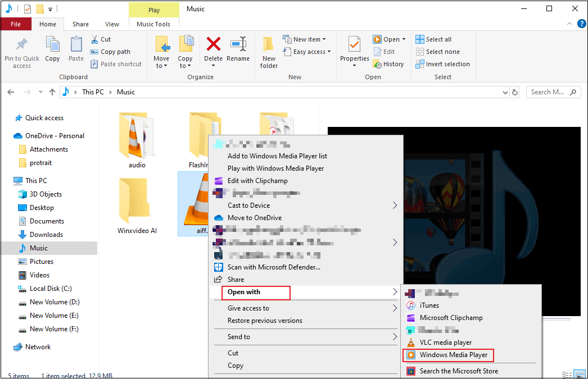
Task: Switch to the View tab
Action: [112, 24]
